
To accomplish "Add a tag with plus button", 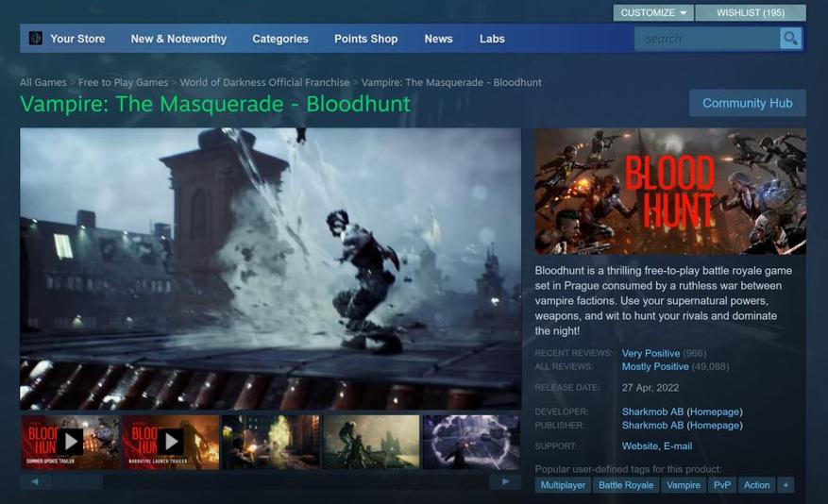I will click(x=786, y=485).
